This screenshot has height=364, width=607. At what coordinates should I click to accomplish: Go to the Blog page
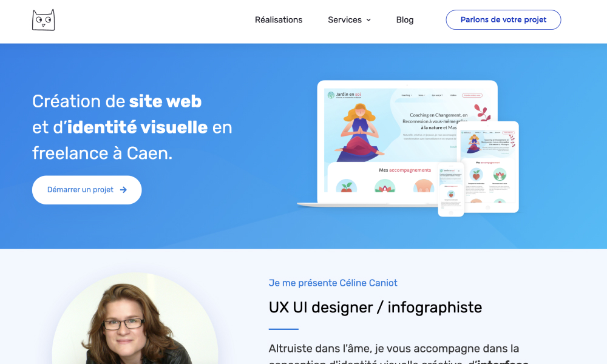[404, 20]
